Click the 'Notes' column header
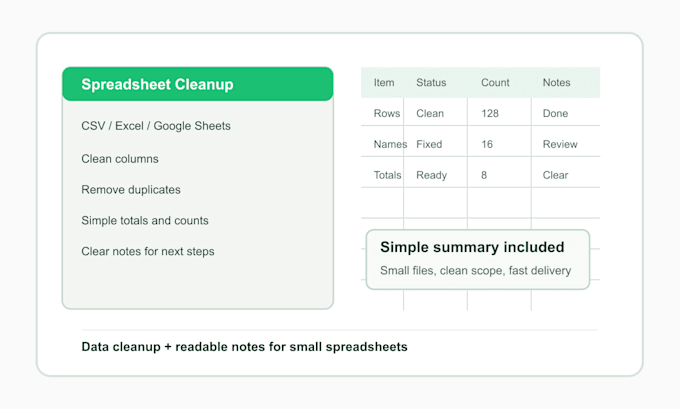 pyautogui.click(x=556, y=82)
